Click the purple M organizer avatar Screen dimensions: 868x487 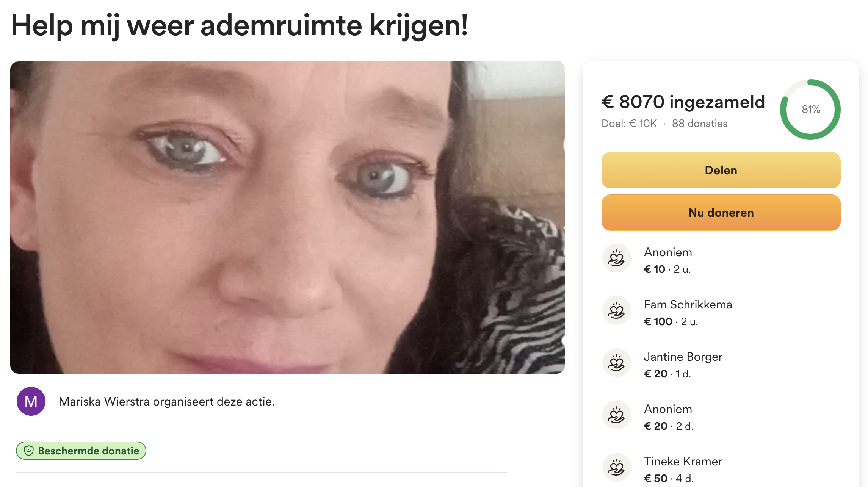point(31,401)
